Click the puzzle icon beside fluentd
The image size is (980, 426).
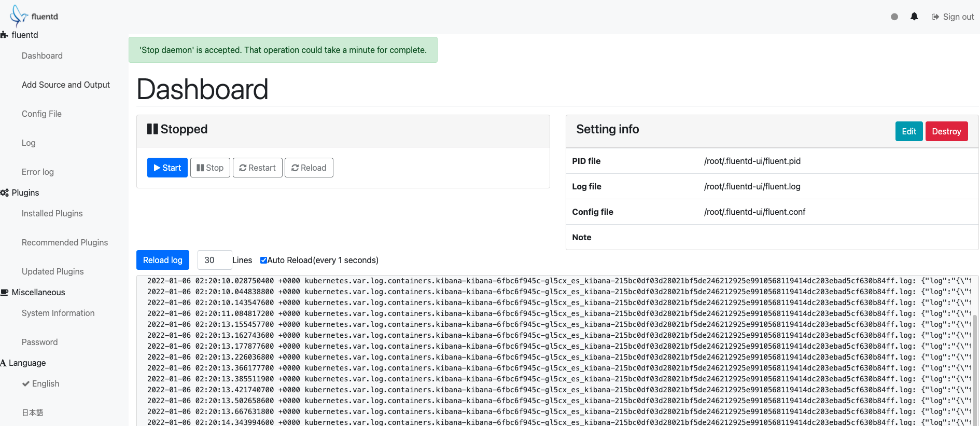tap(4, 35)
